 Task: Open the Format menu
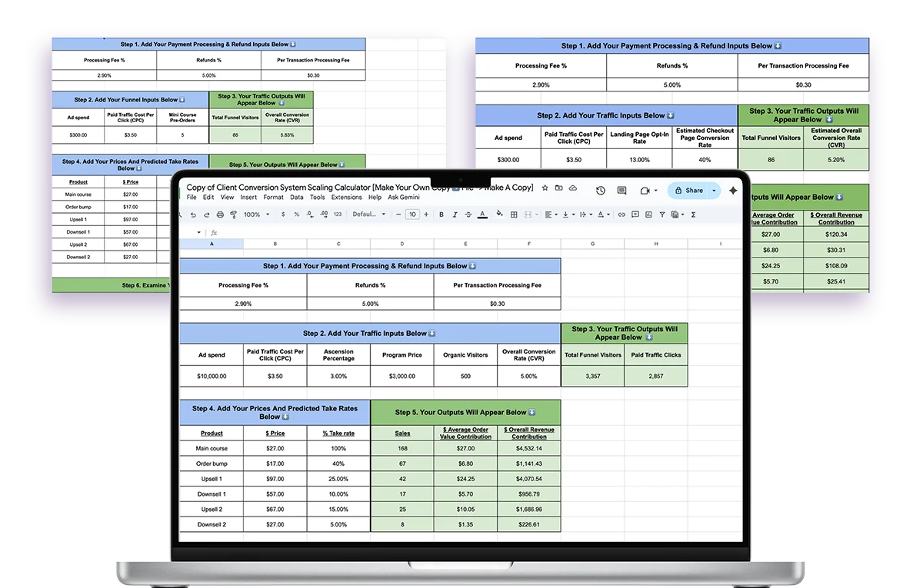[273, 198]
